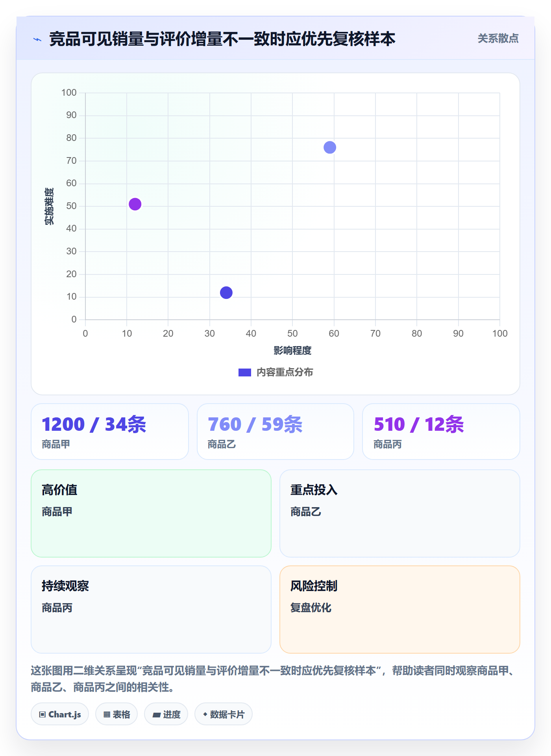Click 商品乙 label under 760 stat
Viewport: 551px width, 756px height.
222,444
